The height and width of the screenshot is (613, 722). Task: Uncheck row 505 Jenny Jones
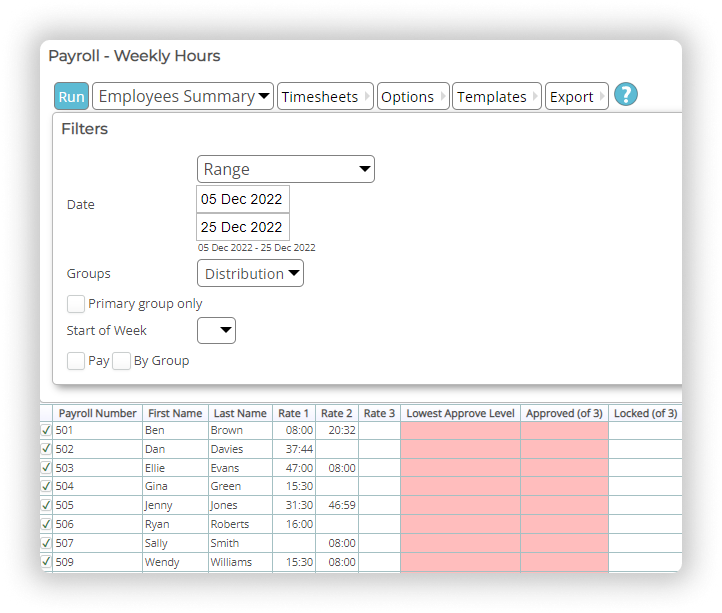(x=46, y=505)
